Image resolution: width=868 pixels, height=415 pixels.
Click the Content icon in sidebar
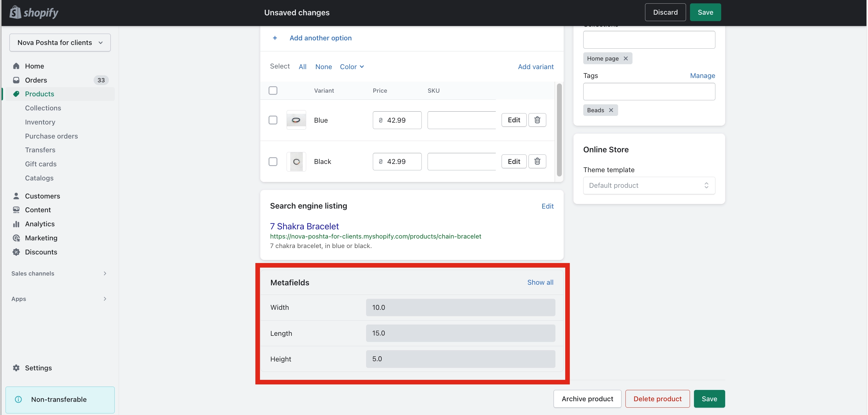click(16, 210)
